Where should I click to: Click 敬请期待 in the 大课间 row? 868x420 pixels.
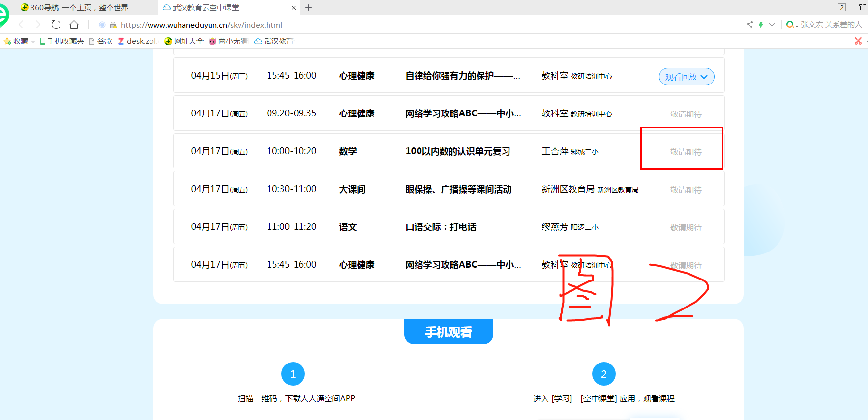[686, 190]
